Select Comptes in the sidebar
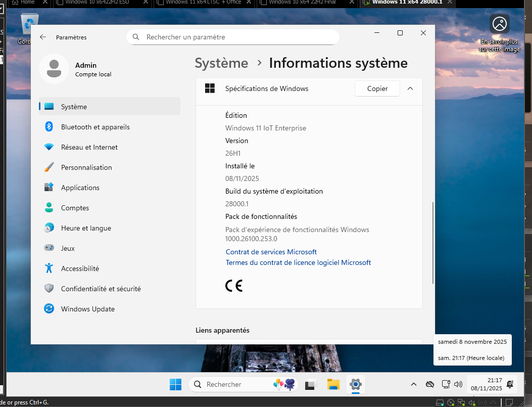This screenshot has width=532, height=407. click(75, 208)
